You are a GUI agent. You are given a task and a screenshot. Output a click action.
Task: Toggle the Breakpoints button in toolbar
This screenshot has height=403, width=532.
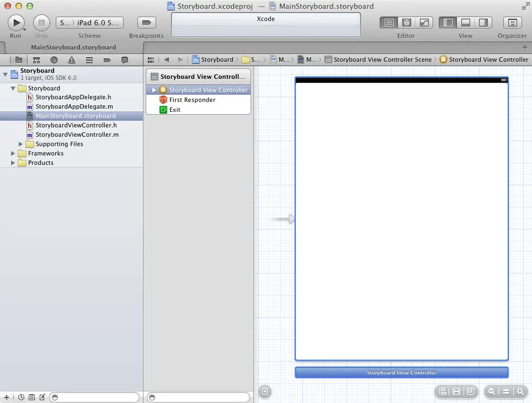[x=146, y=23]
